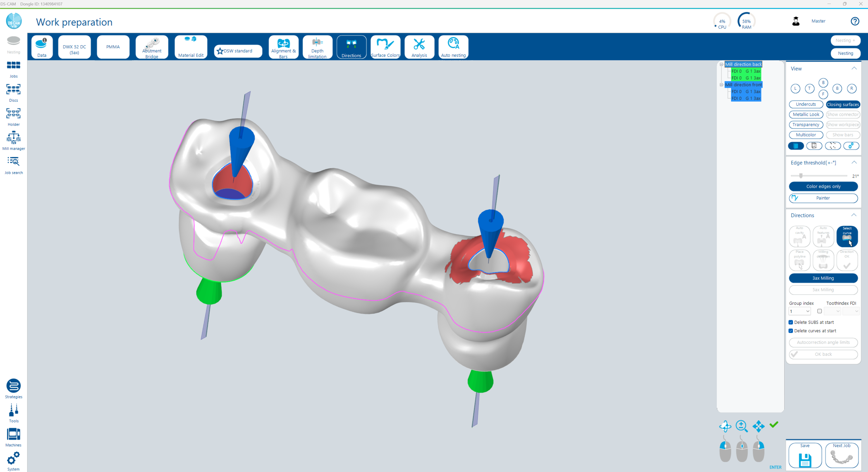
Task: Uncheck Delete curves at start
Action: (791, 331)
